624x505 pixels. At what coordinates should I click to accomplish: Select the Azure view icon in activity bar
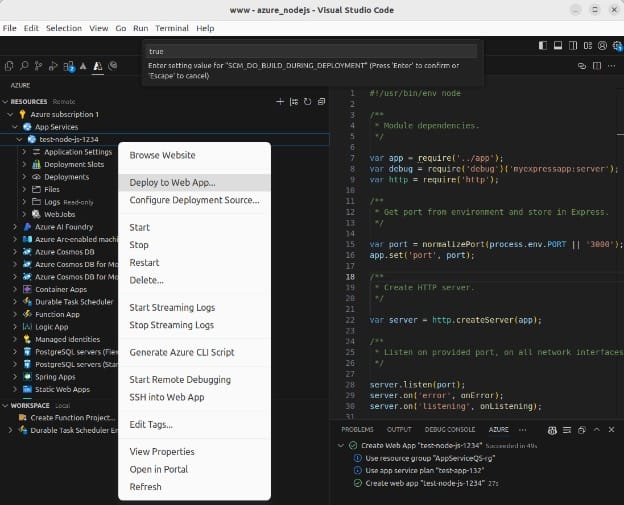pos(98,66)
